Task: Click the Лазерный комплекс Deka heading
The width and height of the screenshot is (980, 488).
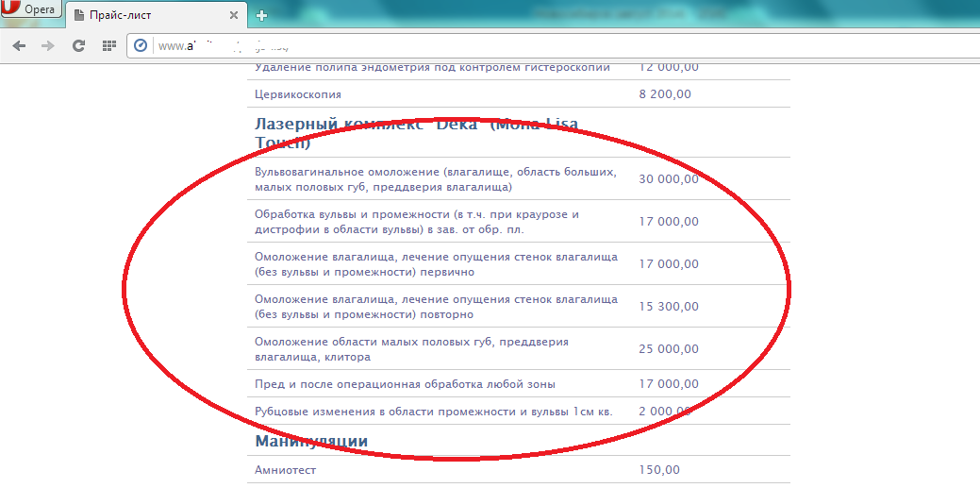Action: click(418, 133)
